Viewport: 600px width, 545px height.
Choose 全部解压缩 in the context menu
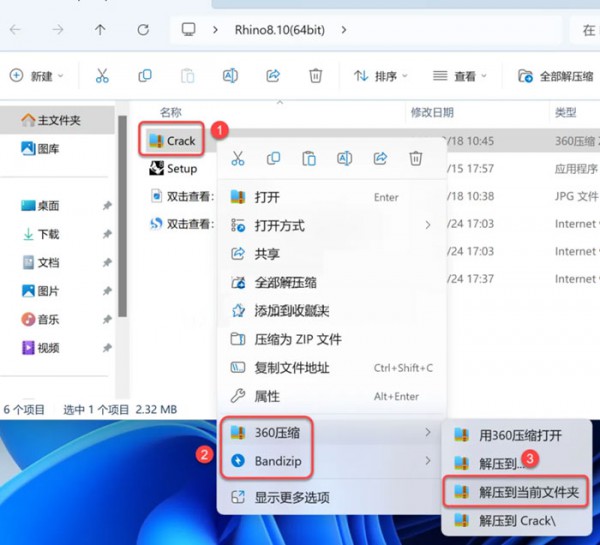pos(331,282)
